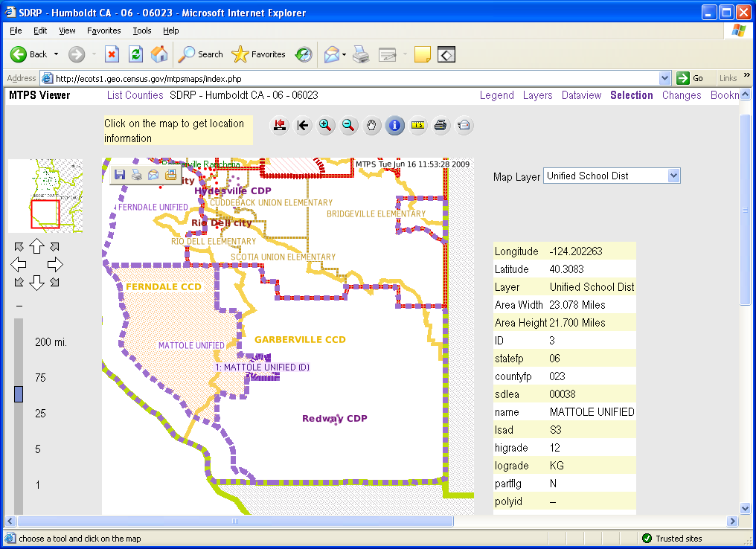Select the Zoom Out magnifier tool
The height and width of the screenshot is (549, 756).
tap(348, 126)
